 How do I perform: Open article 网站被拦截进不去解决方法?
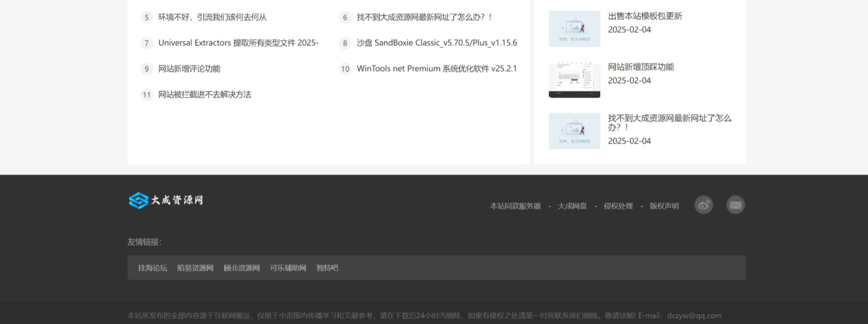205,95
